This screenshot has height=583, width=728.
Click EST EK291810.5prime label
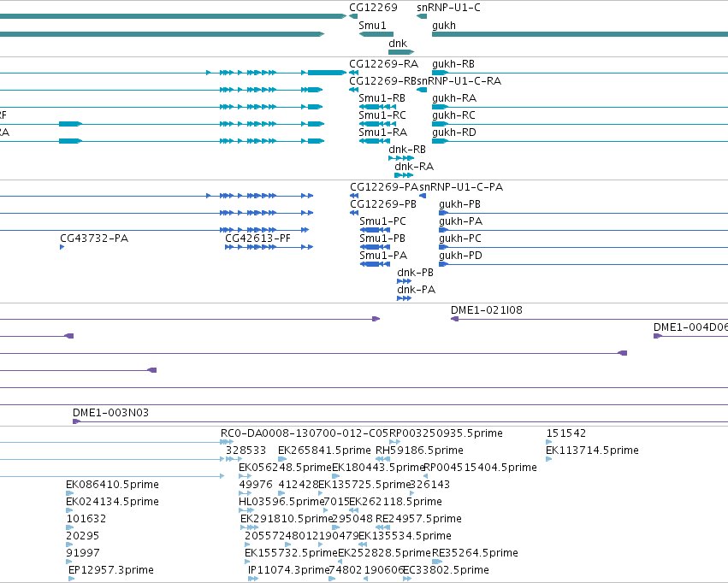pyautogui.click(x=287, y=519)
